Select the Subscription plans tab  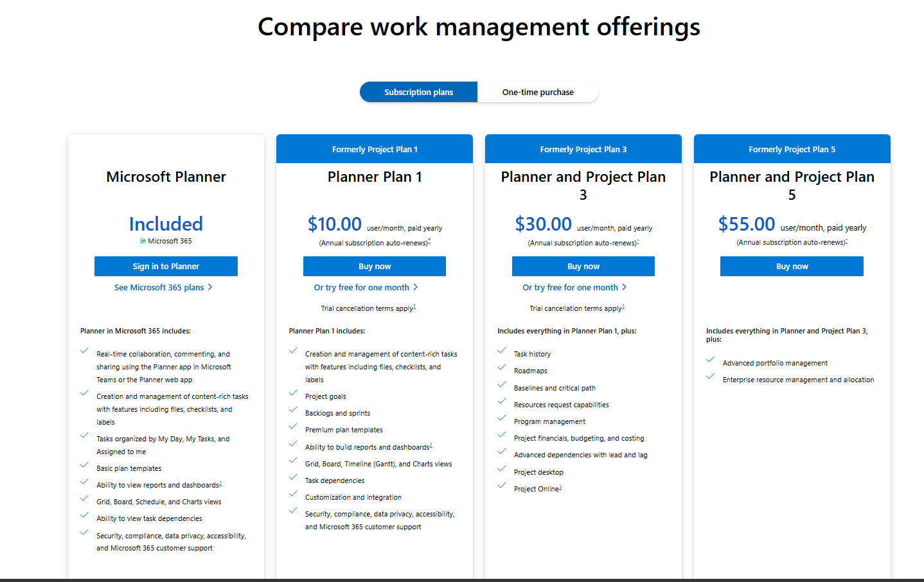coord(418,92)
